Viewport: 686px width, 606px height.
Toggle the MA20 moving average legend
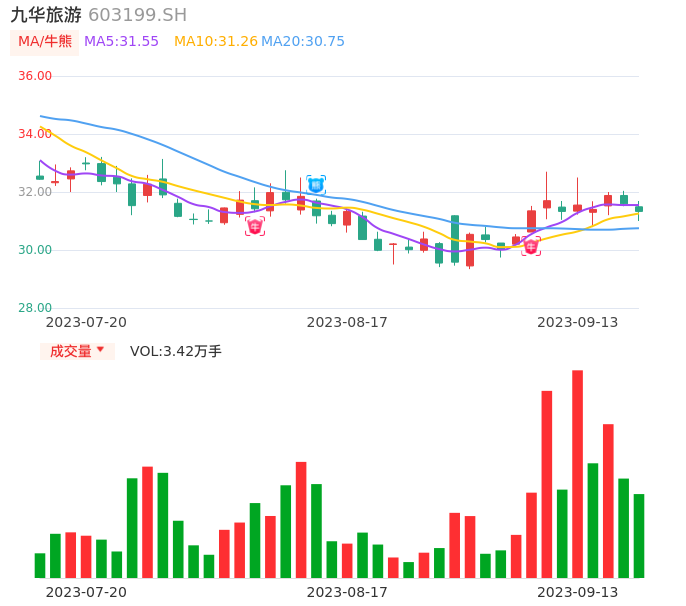point(303,42)
